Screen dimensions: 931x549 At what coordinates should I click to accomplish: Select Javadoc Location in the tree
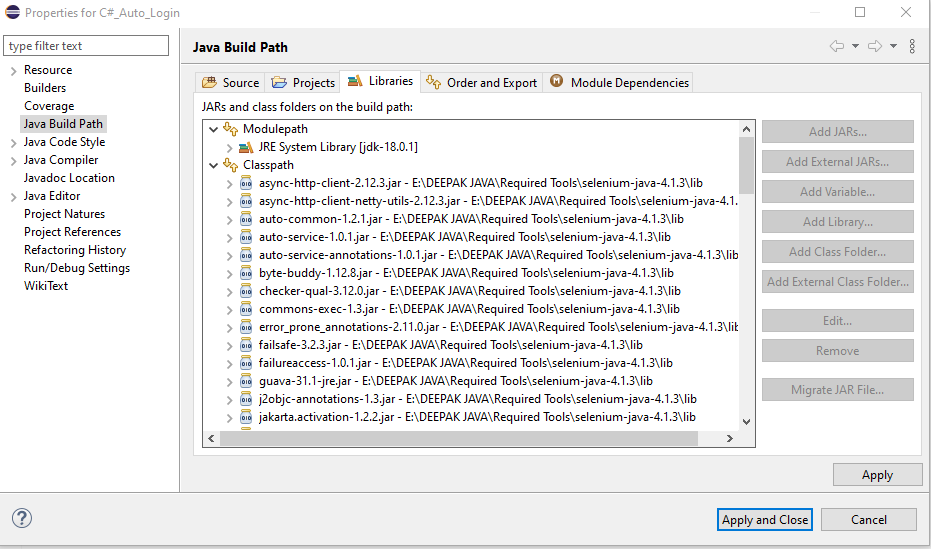[x=69, y=178]
